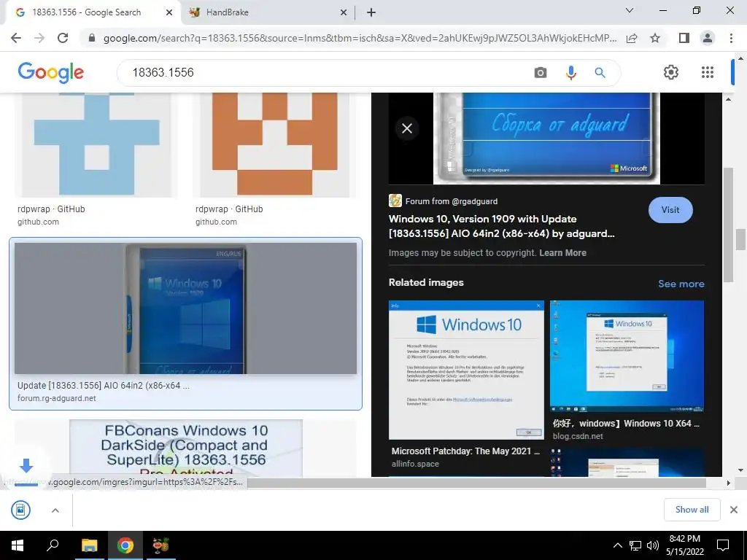Open Google quick settings gear

[x=671, y=72]
